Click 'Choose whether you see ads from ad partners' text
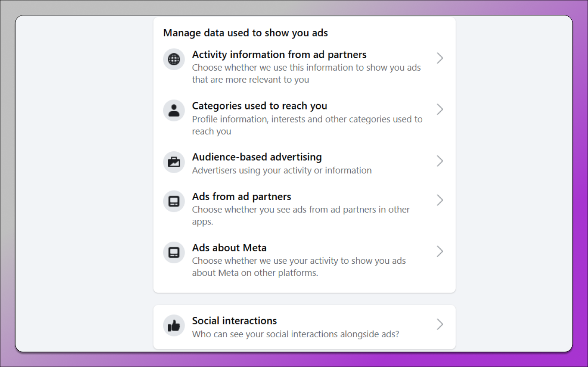588x367 pixels. click(x=301, y=215)
